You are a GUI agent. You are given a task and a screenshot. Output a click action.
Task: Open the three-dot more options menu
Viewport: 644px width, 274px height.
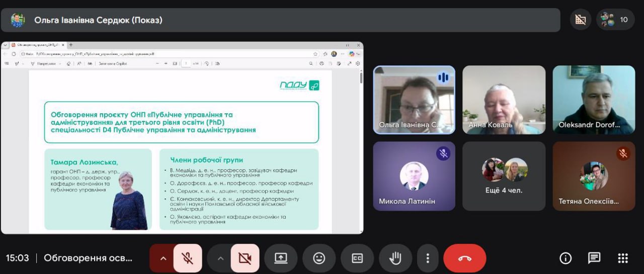[x=428, y=258]
